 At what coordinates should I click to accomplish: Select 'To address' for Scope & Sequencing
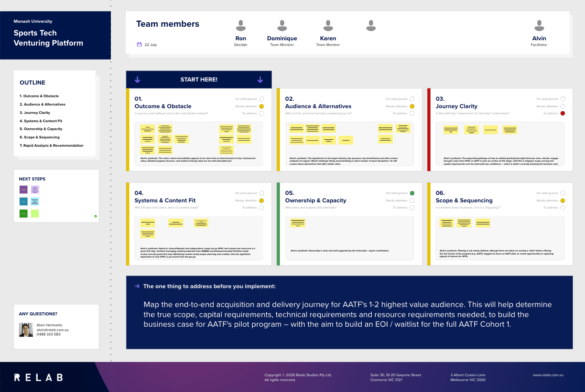(563, 208)
